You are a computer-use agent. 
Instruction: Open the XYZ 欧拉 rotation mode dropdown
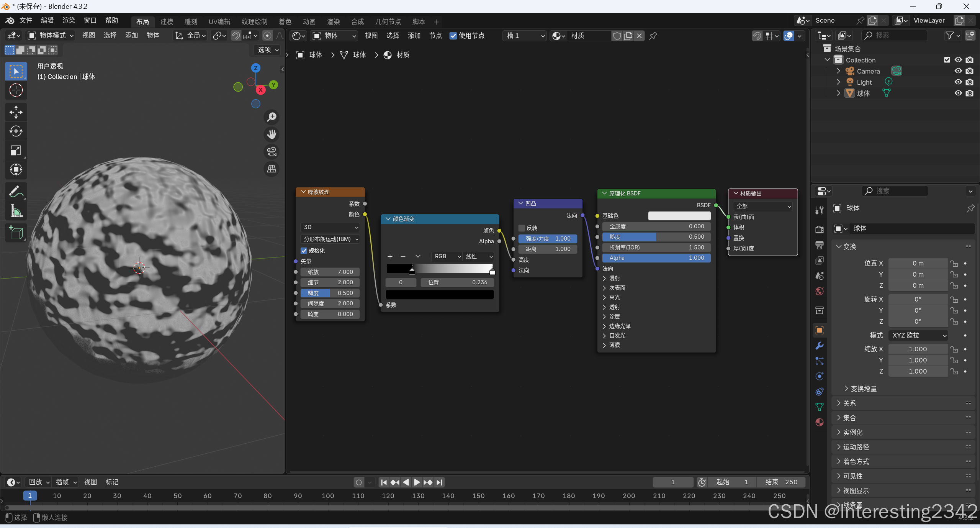click(918, 335)
